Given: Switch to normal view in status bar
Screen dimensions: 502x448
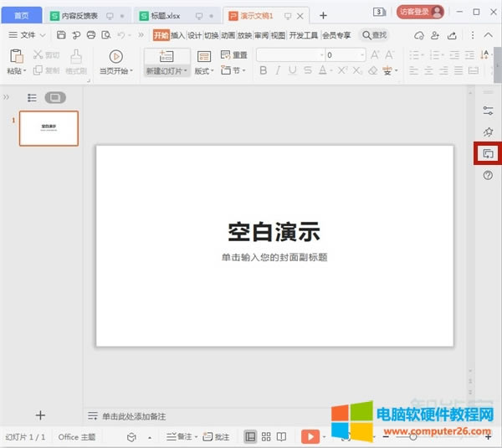Looking at the screenshot, I should [x=250, y=437].
